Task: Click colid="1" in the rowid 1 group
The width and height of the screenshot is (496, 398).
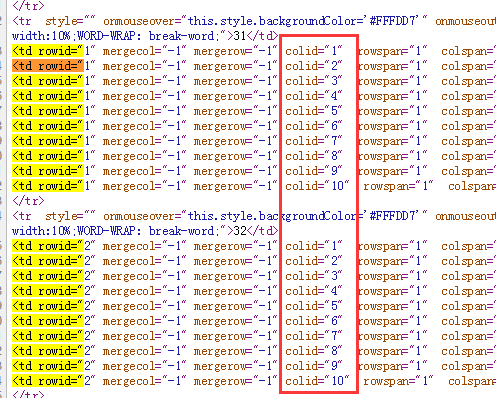Action: click(314, 51)
